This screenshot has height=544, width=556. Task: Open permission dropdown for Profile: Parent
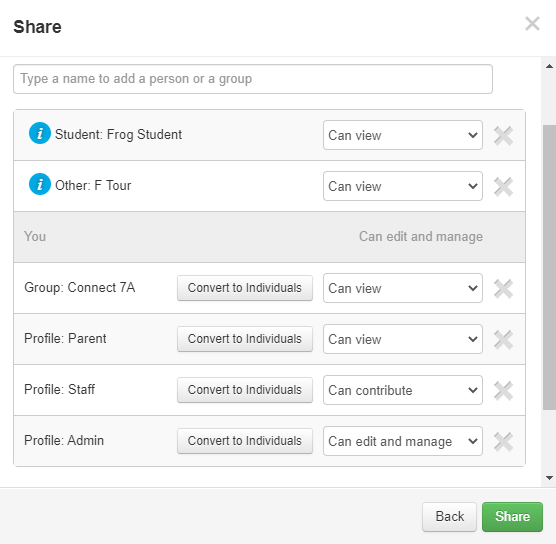coord(402,339)
